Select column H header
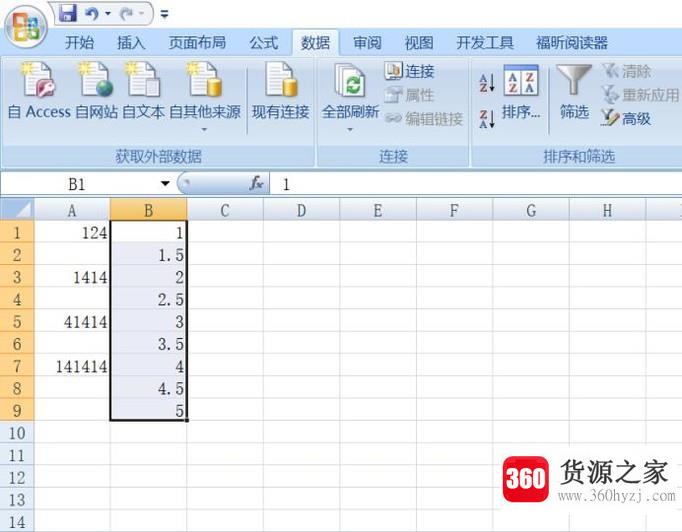The image size is (682, 532). [608, 211]
